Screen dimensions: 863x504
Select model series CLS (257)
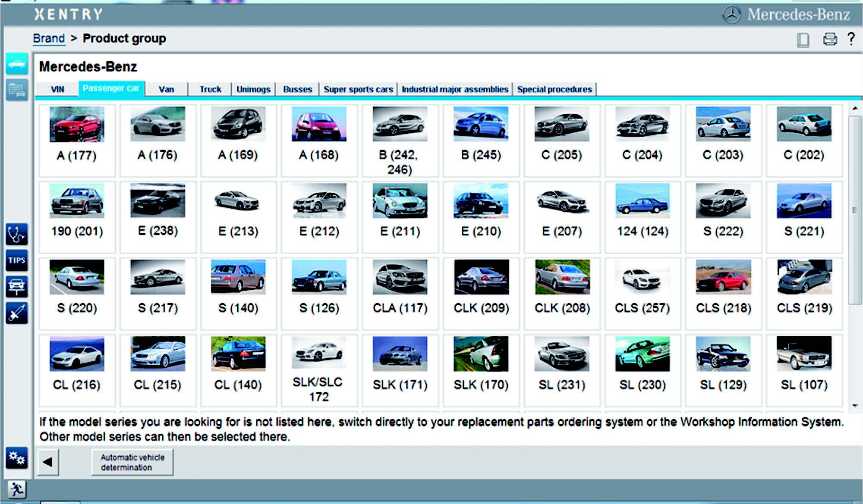[x=643, y=294]
